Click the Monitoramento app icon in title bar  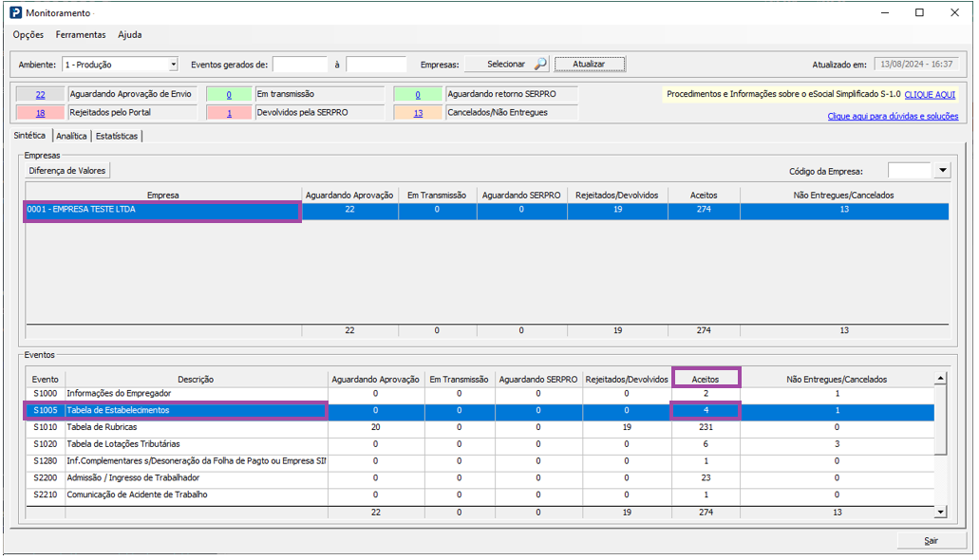coord(15,12)
